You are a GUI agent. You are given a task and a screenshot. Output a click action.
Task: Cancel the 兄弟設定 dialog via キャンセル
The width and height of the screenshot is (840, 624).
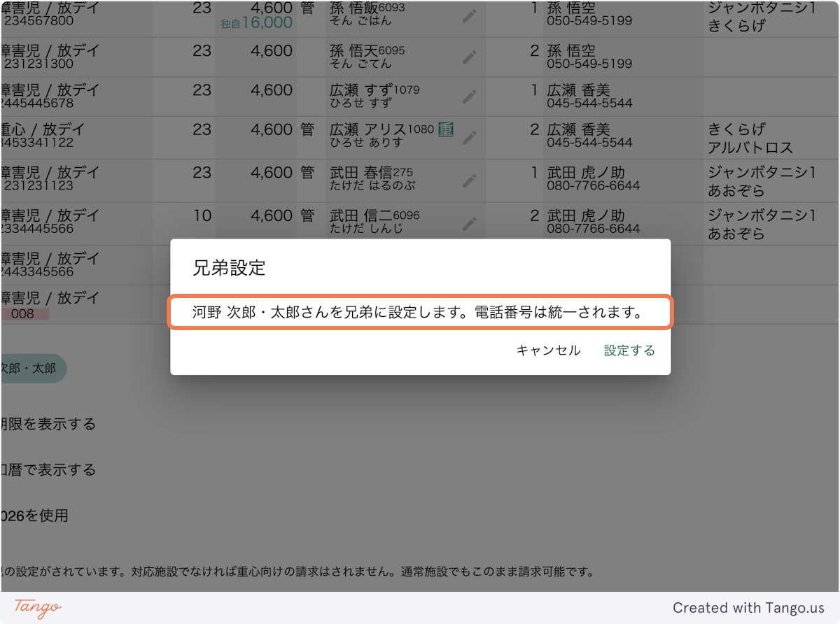[x=547, y=350]
